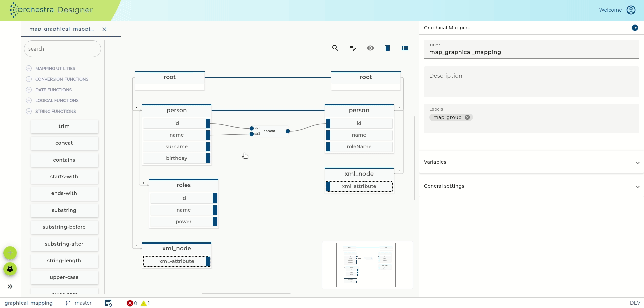Select source person surname field
This screenshot has width=644, height=308.
click(x=177, y=147)
